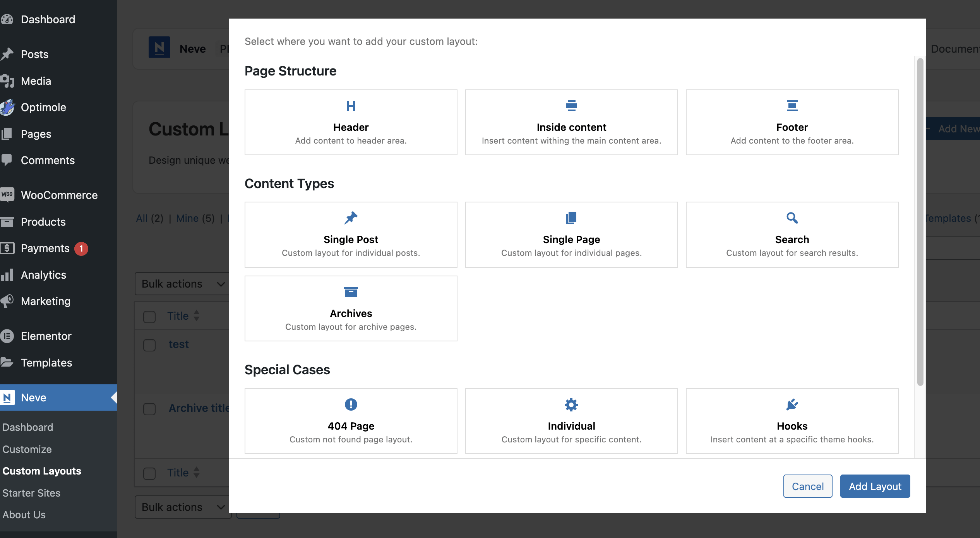Toggle the top select-all Title checkbox

(149, 317)
